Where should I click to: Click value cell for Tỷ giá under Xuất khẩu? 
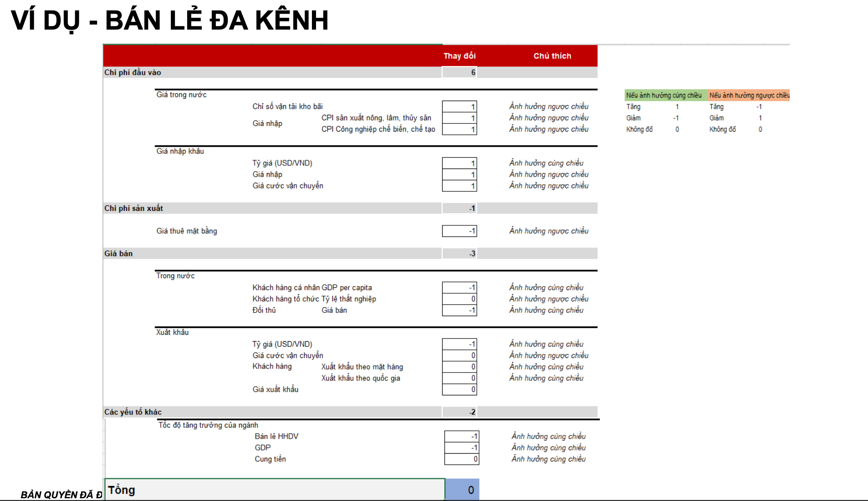(x=460, y=344)
